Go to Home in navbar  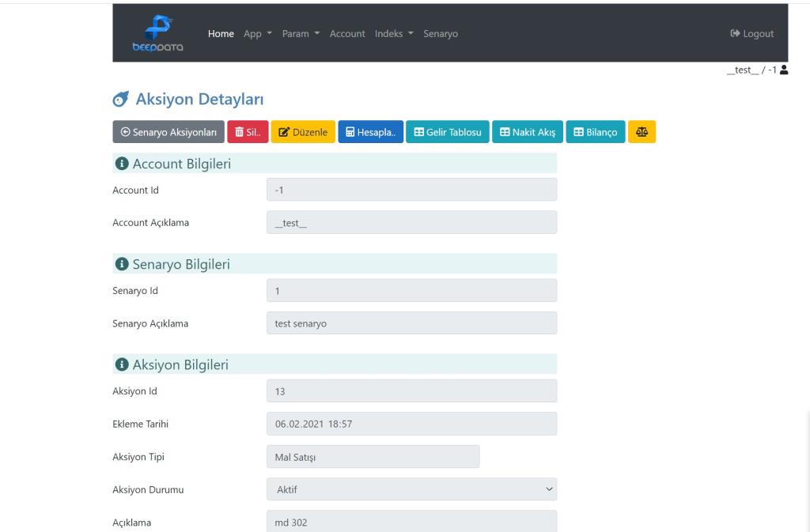point(221,33)
